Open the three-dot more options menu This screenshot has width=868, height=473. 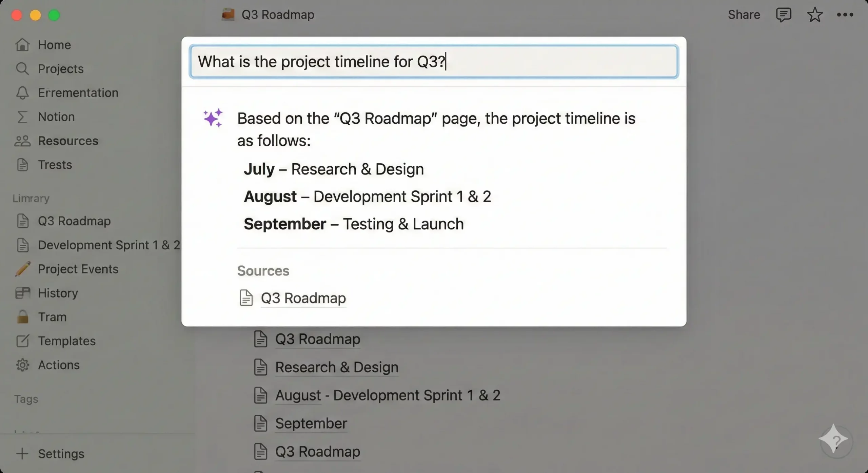(845, 15)
